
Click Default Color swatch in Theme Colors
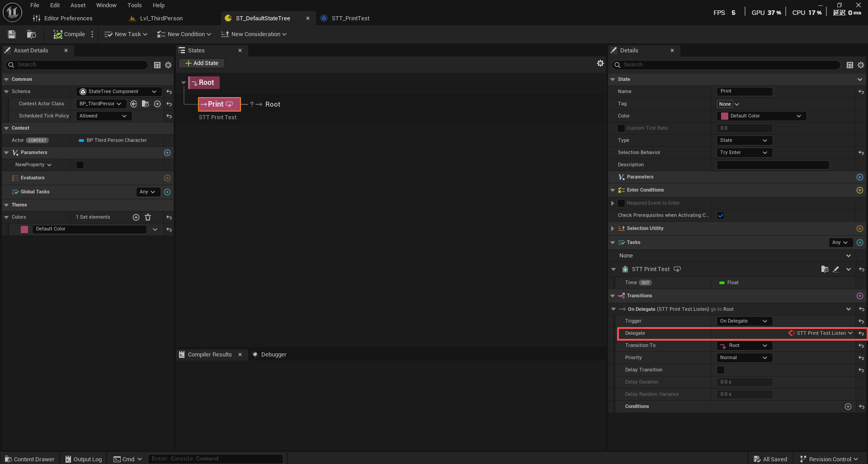(x=24, y=230)
